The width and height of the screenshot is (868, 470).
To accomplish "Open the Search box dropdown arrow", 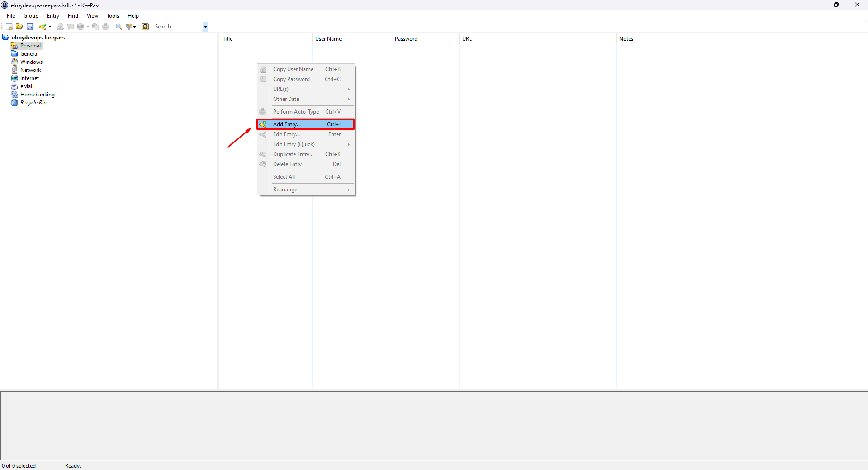I will [205, 27].
